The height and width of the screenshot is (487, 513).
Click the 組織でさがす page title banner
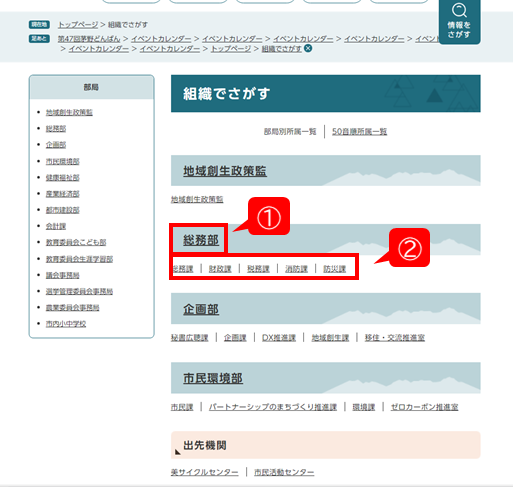coord(326,94)
